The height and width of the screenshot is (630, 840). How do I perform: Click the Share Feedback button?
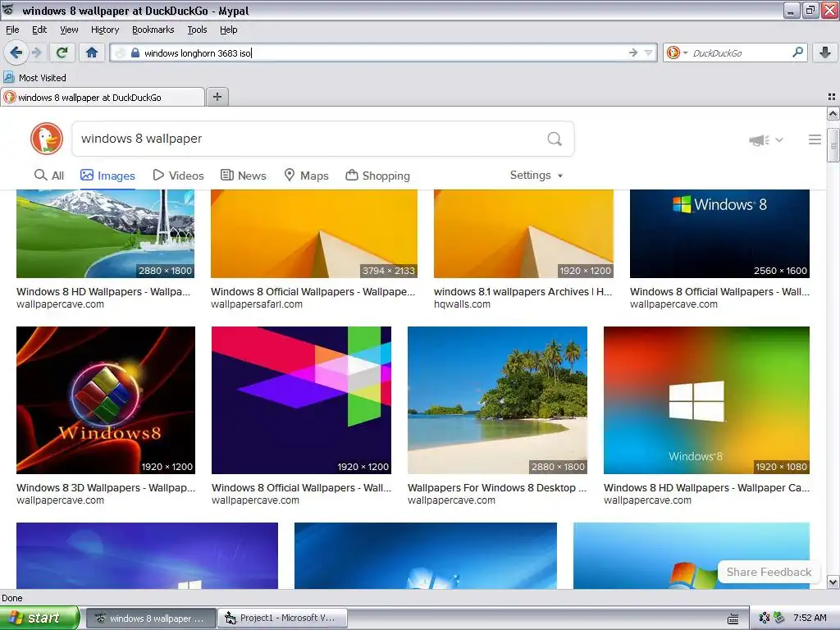769,572
